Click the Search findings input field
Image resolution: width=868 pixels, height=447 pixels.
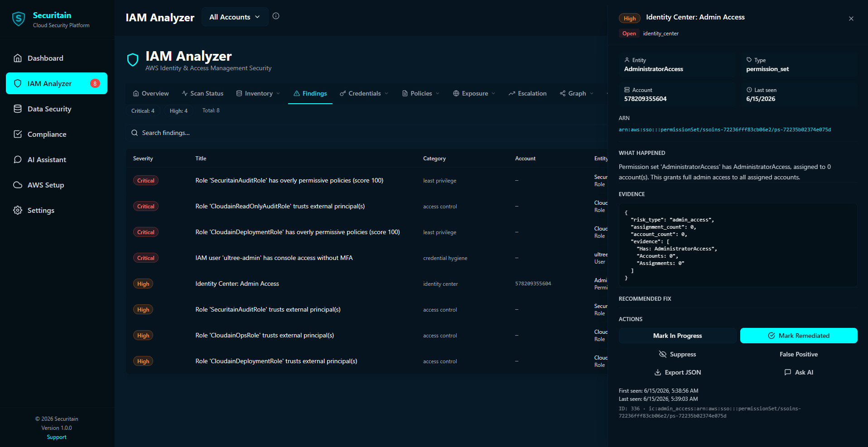tap(367, 133)
